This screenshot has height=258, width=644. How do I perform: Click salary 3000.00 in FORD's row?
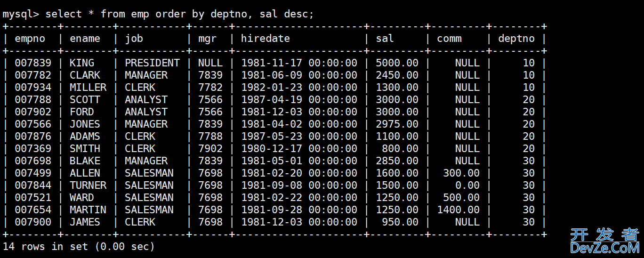click(x=397, y=112)
